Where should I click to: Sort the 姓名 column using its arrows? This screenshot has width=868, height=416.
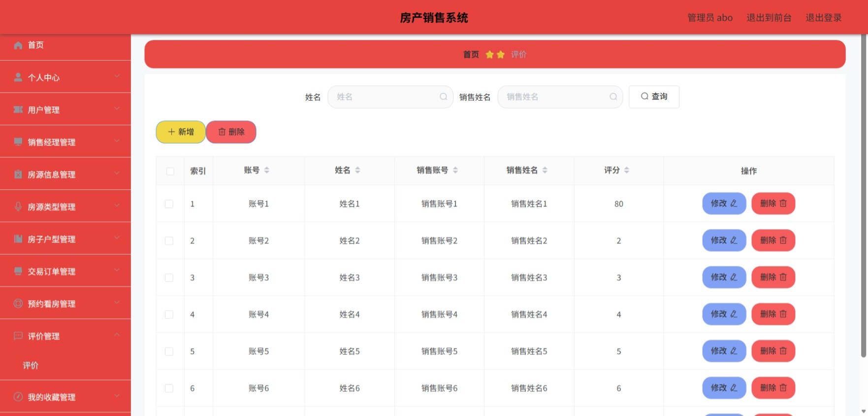point(358,170)
